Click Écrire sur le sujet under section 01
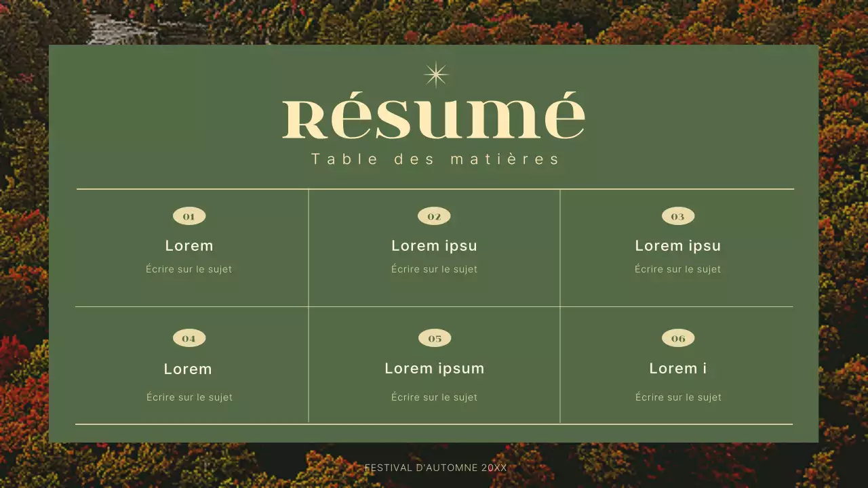 click(189, 268)
